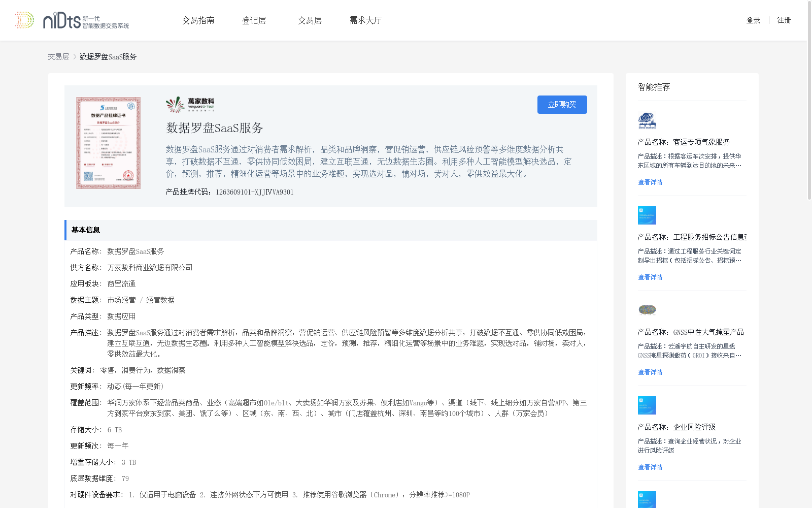Click the breadcrumb chevron separator

(x=75, y=57)
